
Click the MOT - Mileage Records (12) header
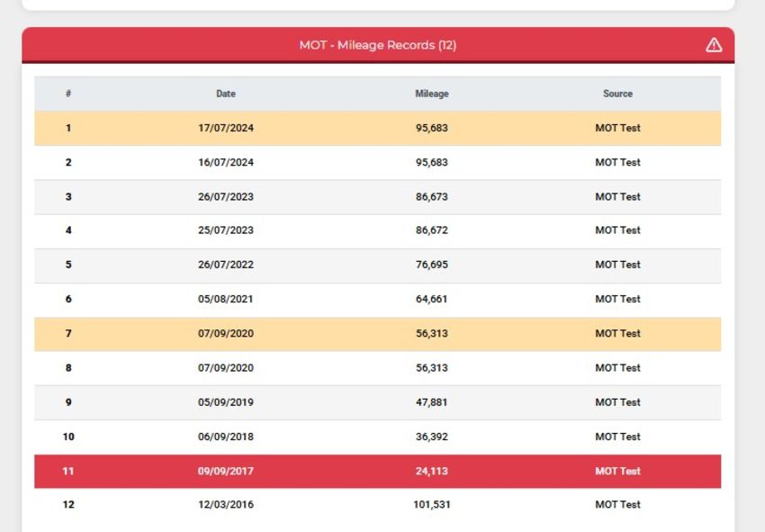tap(378, 45)
